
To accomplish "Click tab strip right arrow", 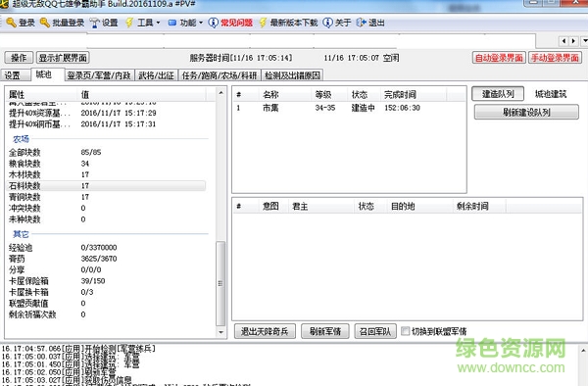I will pos(573,40).
